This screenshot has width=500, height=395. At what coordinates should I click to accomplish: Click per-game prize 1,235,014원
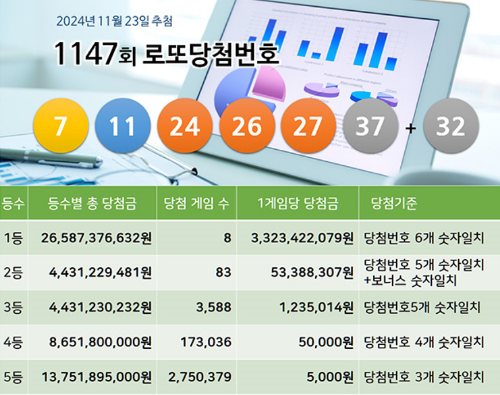click(x=317, y=307)
